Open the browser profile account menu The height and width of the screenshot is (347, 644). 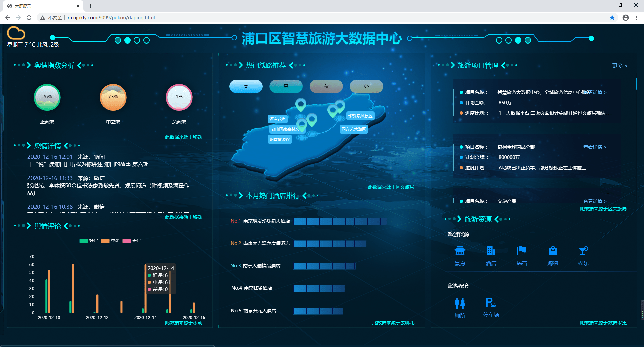[x=625, y=18]
